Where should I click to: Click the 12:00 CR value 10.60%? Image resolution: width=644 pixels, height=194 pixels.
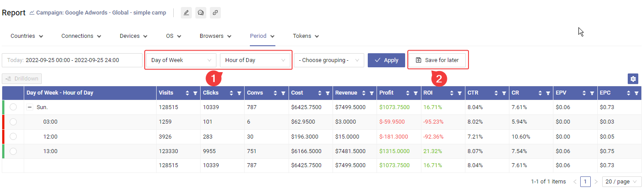click(521, 136)
